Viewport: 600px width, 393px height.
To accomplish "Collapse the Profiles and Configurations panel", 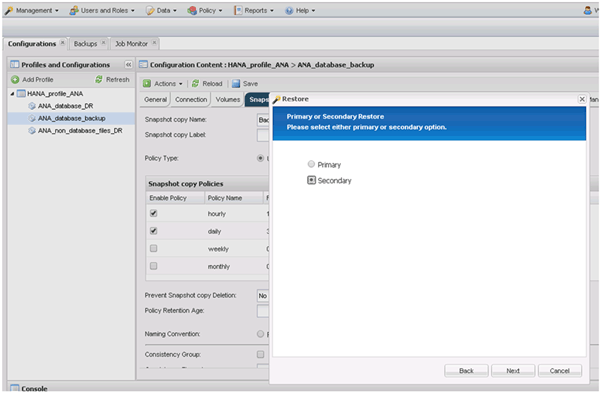I will [x=128, y=65].
